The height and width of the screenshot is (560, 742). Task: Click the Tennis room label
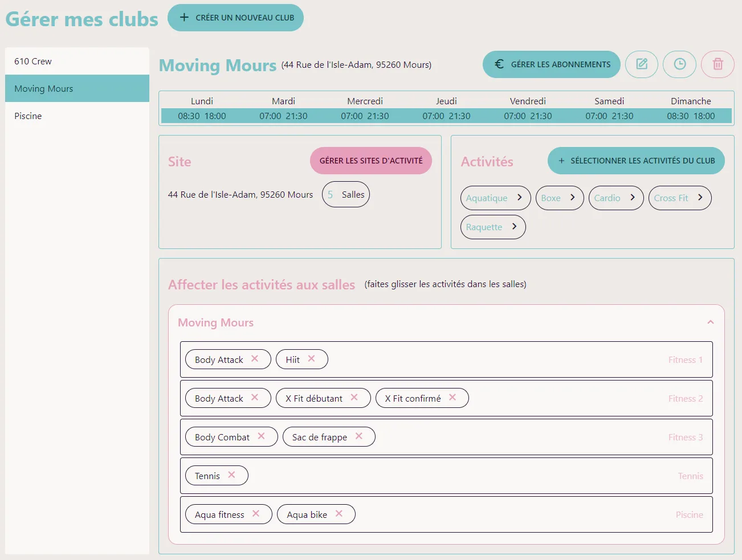click(691, 476)
